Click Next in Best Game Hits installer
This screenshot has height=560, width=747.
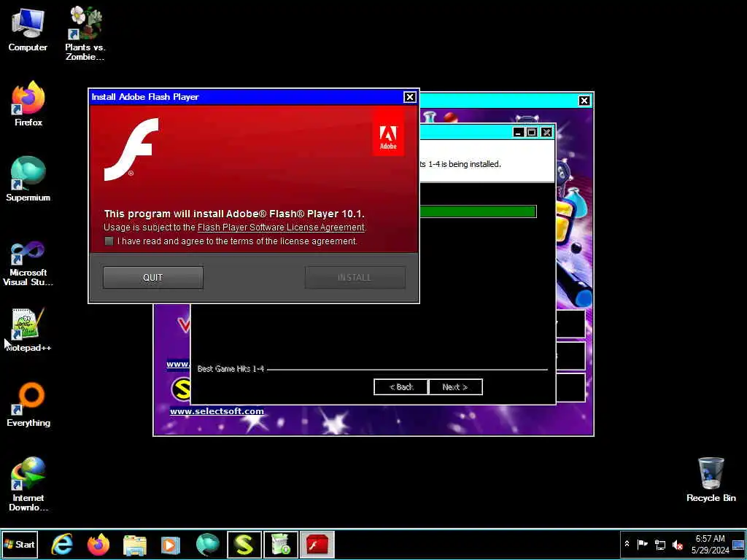[455, 386]
